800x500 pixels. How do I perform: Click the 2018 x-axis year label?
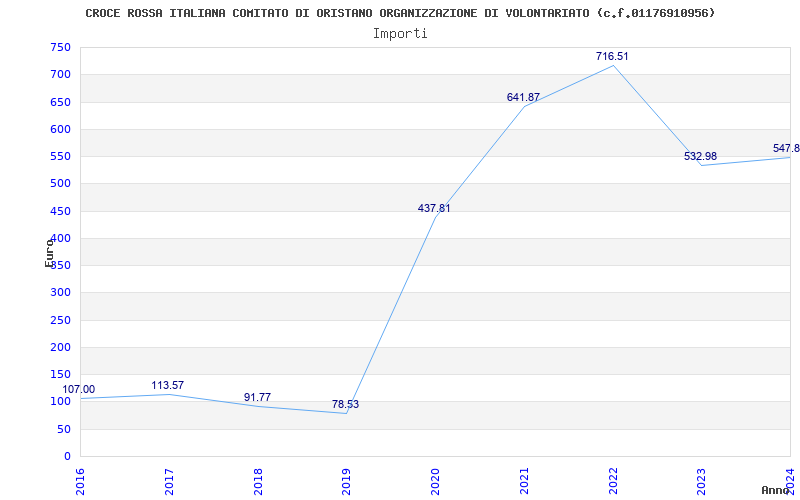click(x=258, y=481)
